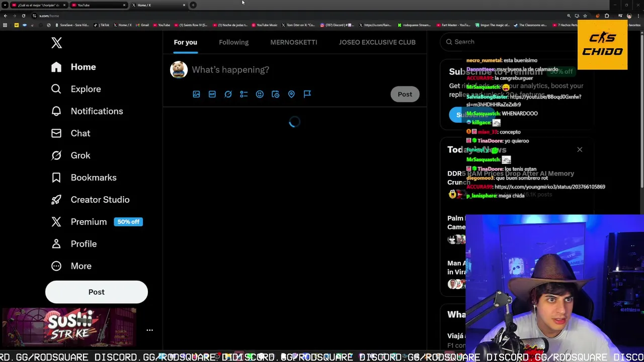Screen dimensions: 644x362
Task: Expand the More menu in the sidebar
Action: [x=71, y=266]
